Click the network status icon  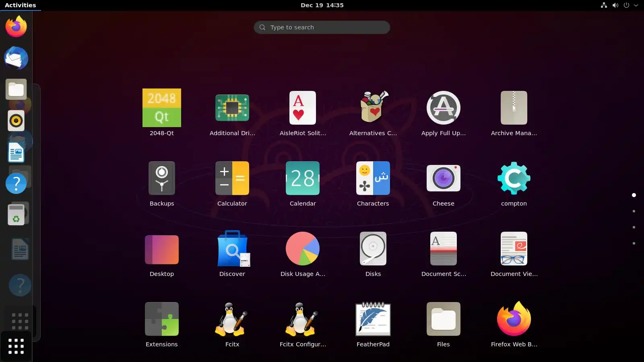point(604,5)
